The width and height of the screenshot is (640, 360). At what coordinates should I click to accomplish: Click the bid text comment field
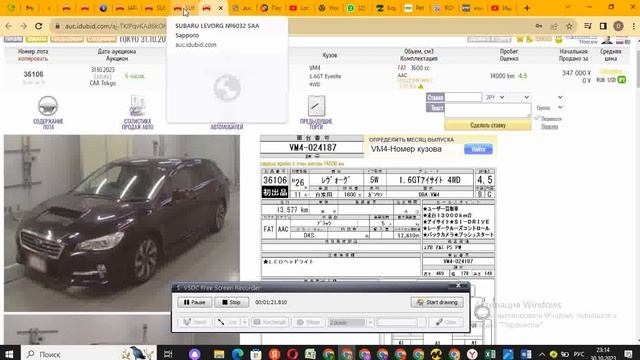pyautogui.click(x=488, y=110)
